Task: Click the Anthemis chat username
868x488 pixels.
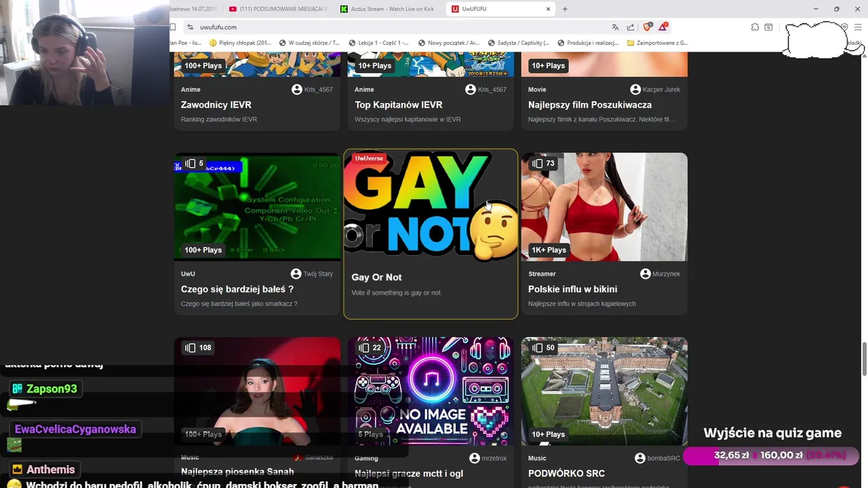Action: coord(51,470)
